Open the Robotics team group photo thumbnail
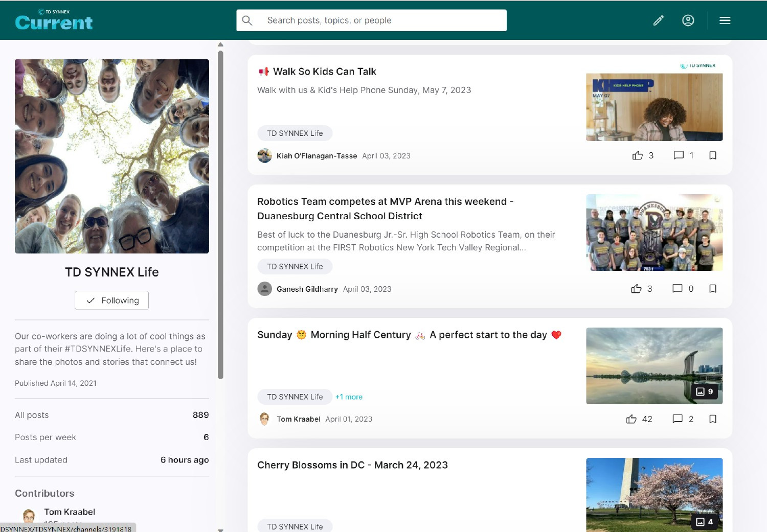 tap(655, 233)
